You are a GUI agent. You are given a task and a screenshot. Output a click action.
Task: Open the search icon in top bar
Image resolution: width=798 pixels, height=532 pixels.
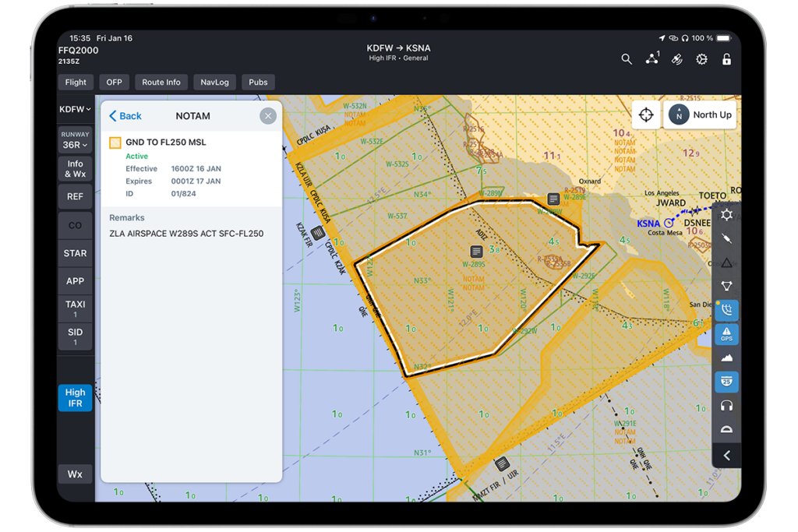[x=627, y=58]
